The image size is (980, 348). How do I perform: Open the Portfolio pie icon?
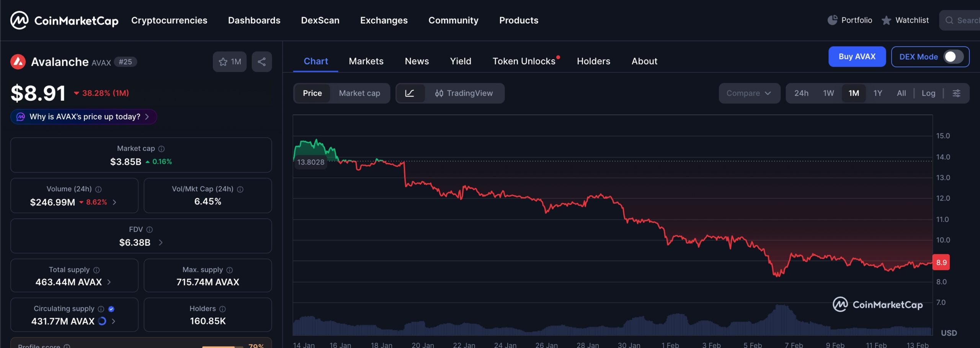832,20
